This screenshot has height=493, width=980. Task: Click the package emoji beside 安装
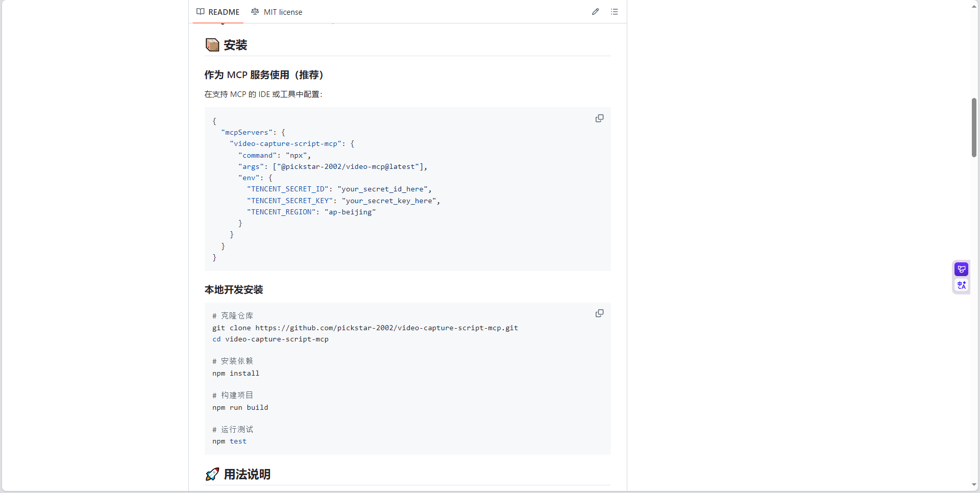[x=212, y=45]
